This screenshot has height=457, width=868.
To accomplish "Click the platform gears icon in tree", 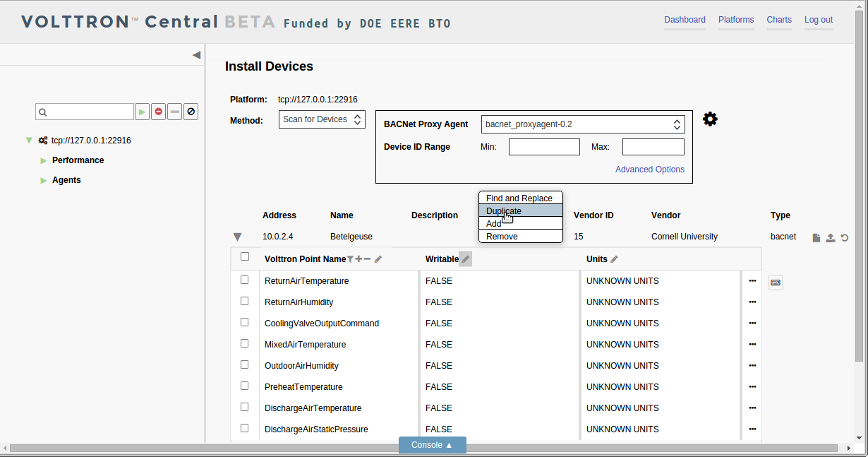I will pyautogui.click(x=43, y=141).
